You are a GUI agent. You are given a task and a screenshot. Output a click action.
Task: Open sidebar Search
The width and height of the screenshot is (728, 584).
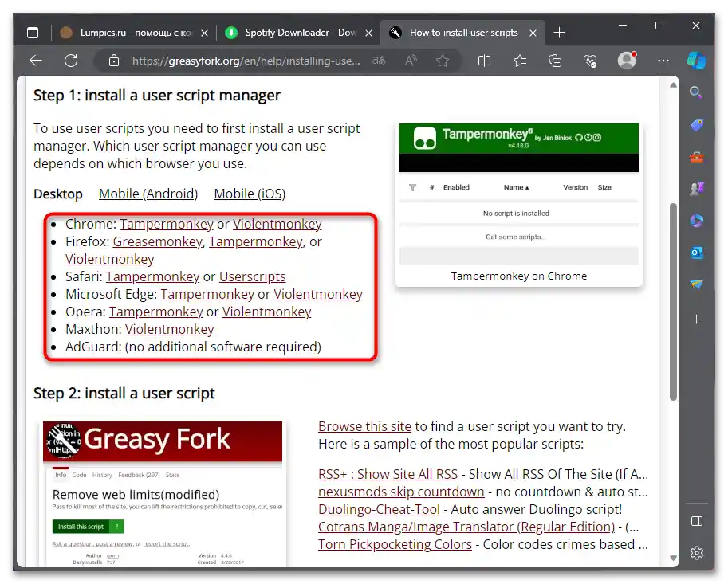coord(696,92)
